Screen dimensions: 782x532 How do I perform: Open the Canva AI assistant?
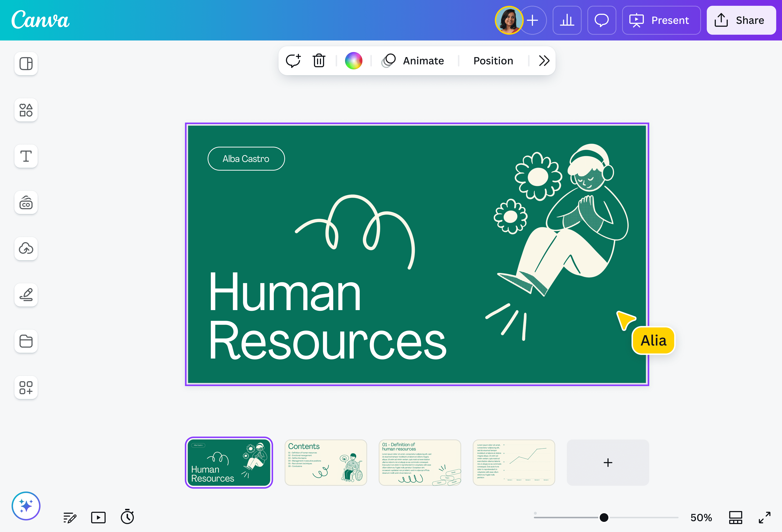[x=26, y=506]
